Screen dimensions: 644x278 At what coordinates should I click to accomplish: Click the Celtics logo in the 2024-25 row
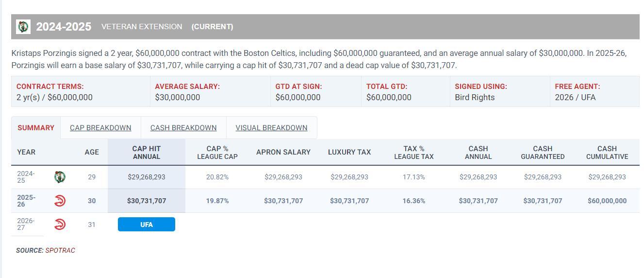pos(60,177)
